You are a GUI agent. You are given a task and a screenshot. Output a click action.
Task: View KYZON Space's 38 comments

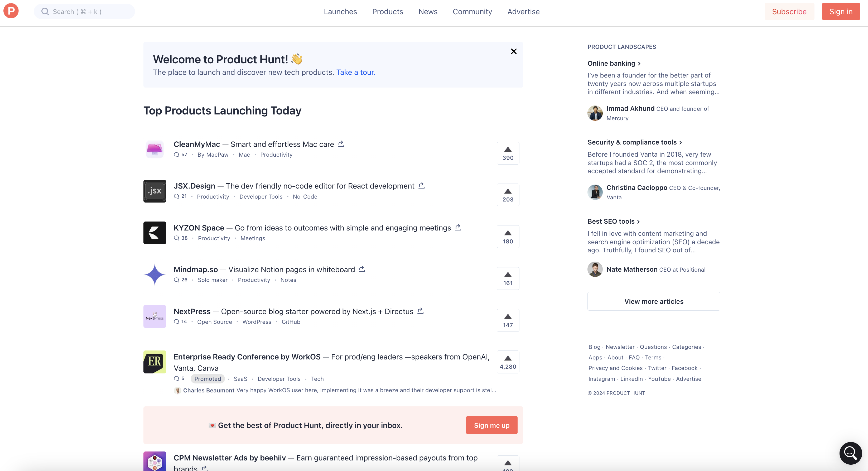(181, 238)
